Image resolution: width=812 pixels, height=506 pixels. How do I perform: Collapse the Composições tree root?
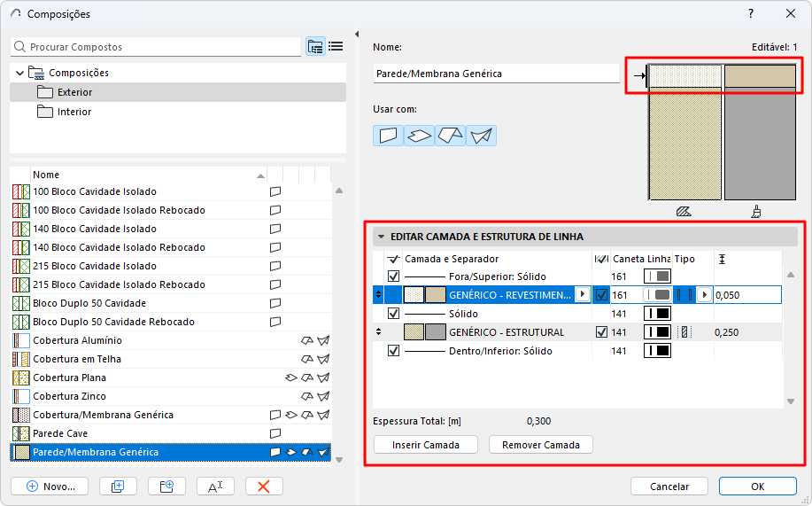coord(20,73)
